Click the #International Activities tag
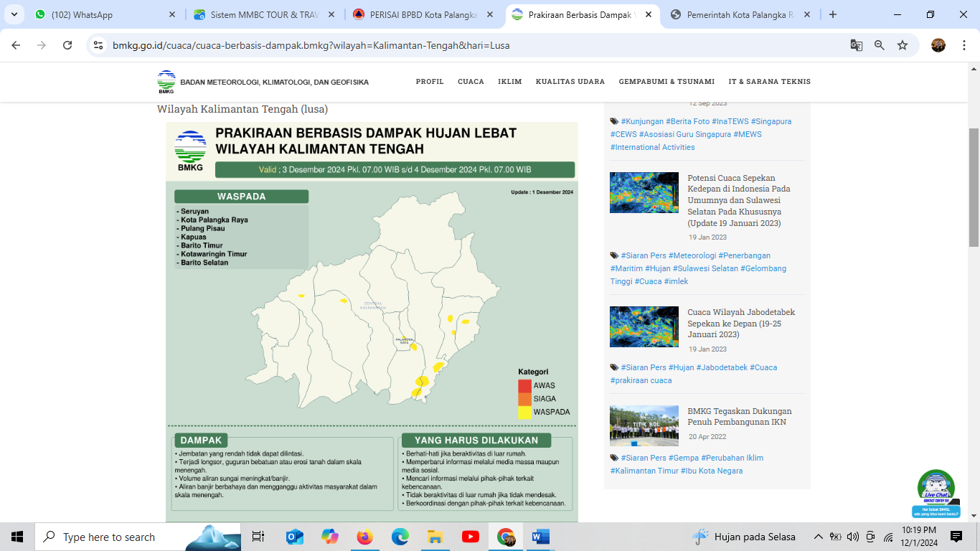This screenshot has width=980, height=551. click(x=653, y=147)
